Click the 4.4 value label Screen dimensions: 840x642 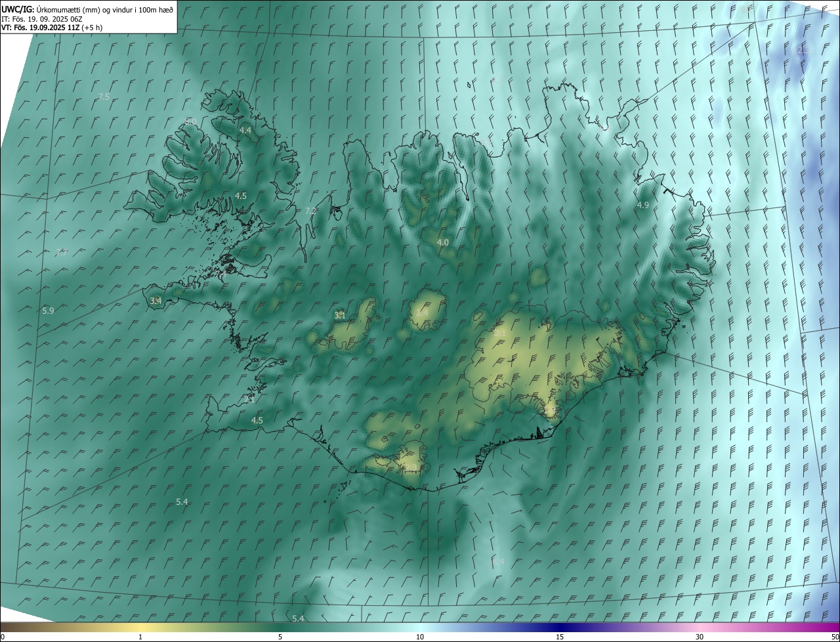pos(245,131)
